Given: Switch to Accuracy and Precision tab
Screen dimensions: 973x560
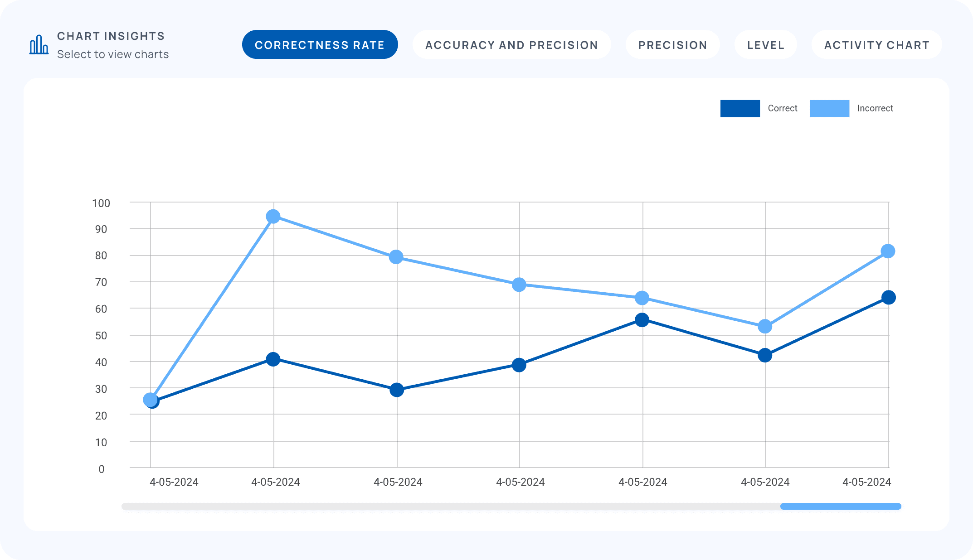Looking at the screenshot, I should pos(511,45).
